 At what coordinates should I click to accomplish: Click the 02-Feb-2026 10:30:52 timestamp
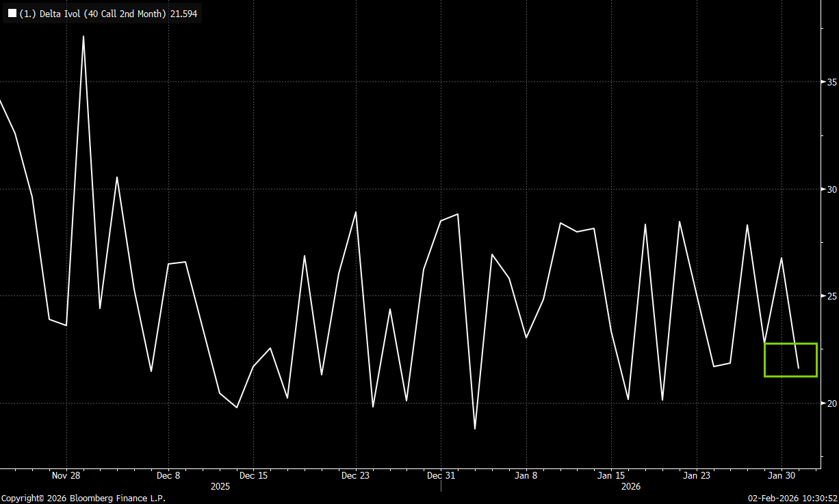coord(792,499)
